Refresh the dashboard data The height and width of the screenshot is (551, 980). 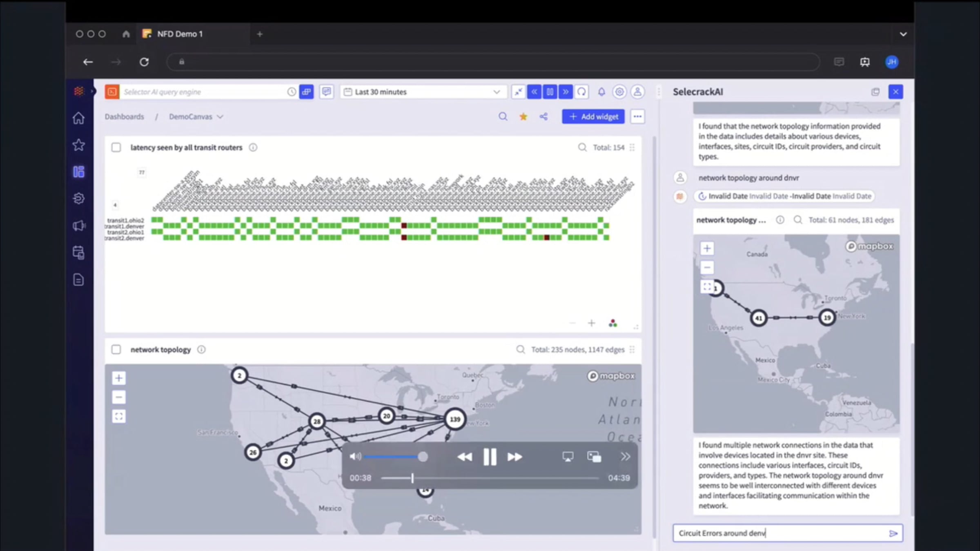582,92
